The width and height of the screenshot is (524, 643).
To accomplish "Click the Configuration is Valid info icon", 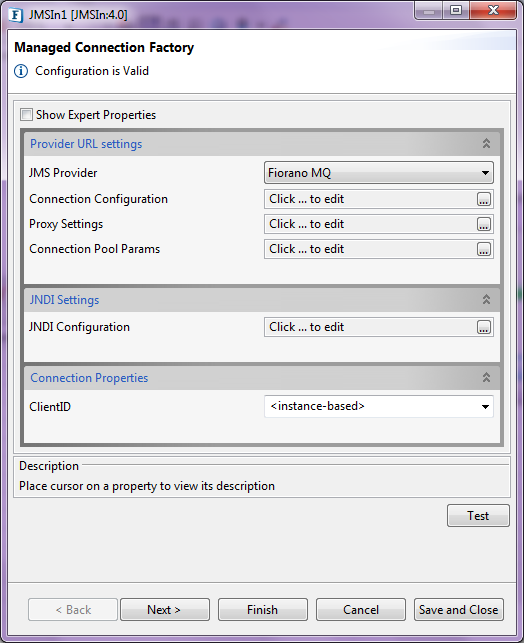I will tap(21, 71).
